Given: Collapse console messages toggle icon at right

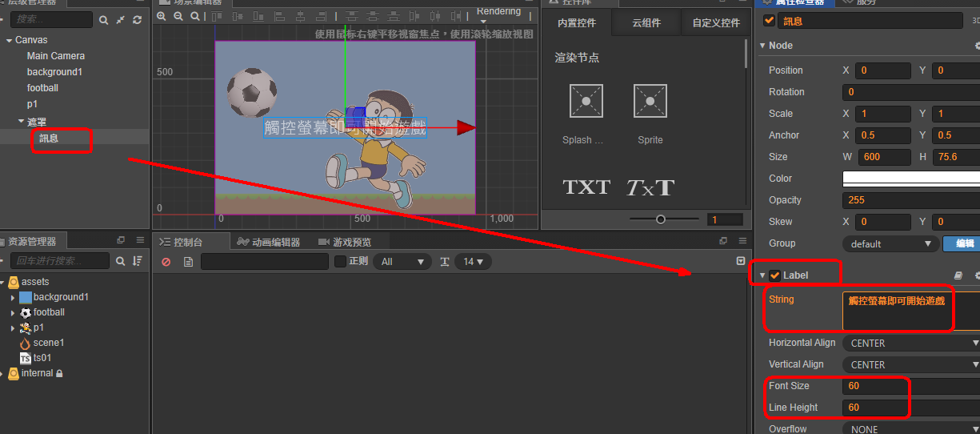Looking at the screenshot, I should tap(741, 261).
